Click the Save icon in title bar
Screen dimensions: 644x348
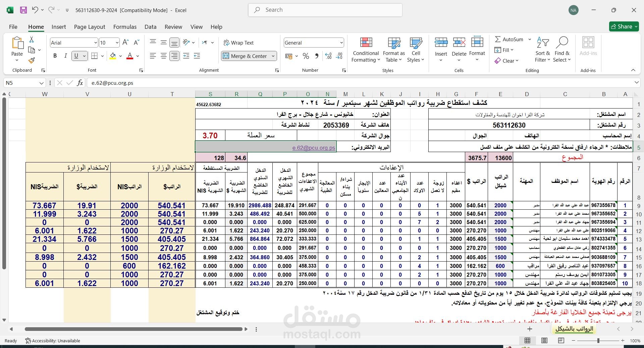23,10
